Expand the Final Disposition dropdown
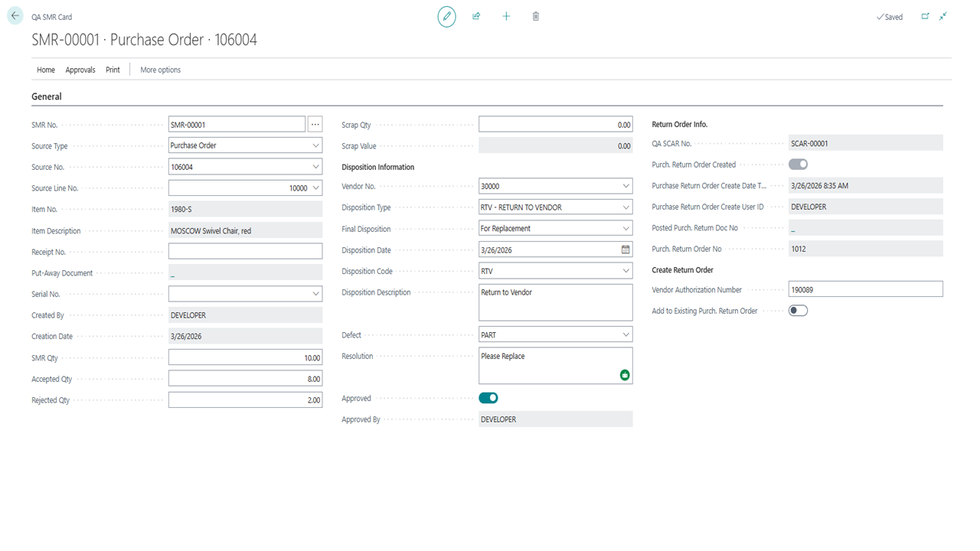The image size is (980, 551). (x=626, y=229)
